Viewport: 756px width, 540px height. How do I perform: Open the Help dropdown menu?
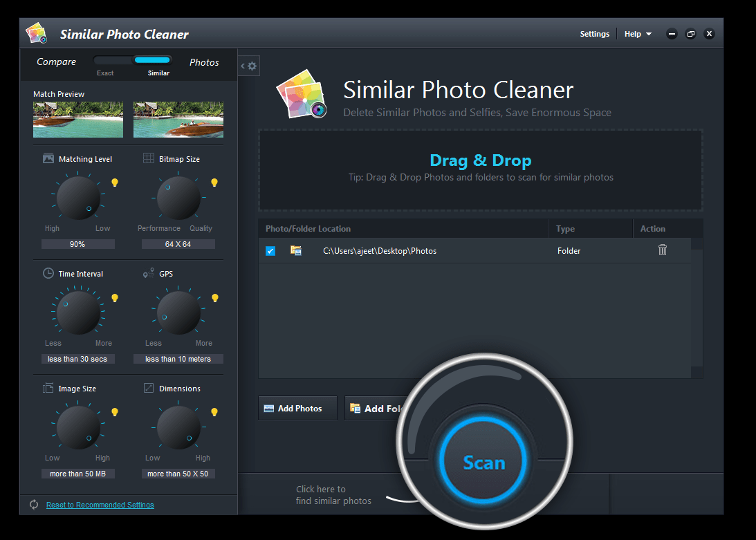(x=638, y=34)
